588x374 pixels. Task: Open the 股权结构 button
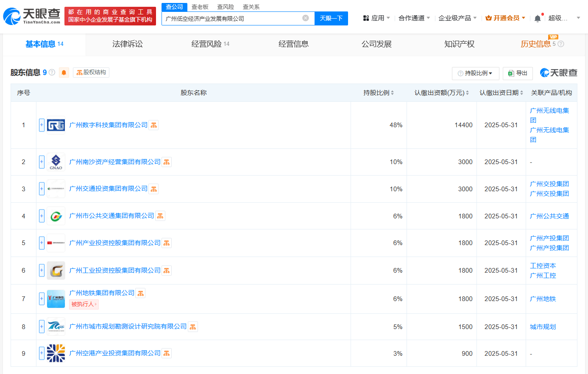pos(91,73)
